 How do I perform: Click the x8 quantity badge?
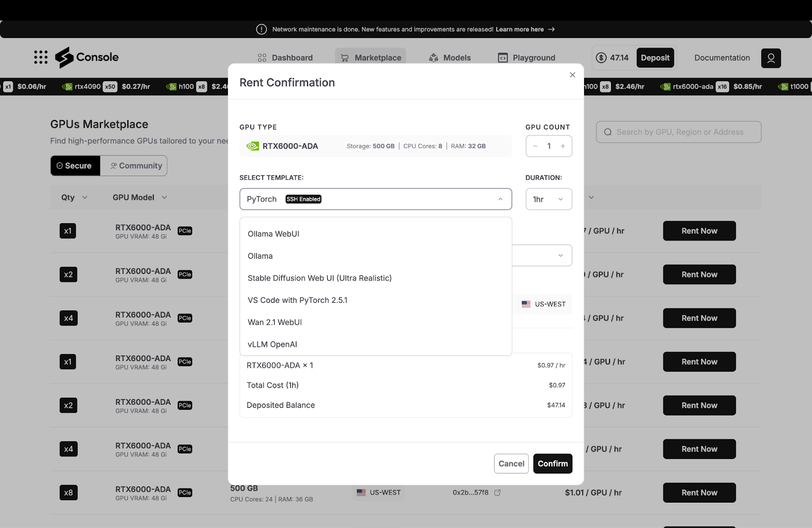(x=69, y=492)
